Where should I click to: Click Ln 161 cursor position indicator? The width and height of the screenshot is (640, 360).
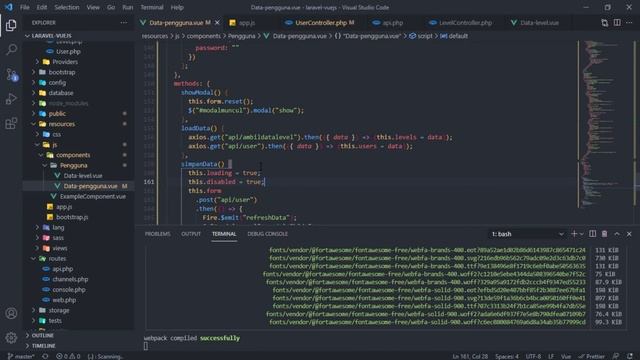coord(470,356)
